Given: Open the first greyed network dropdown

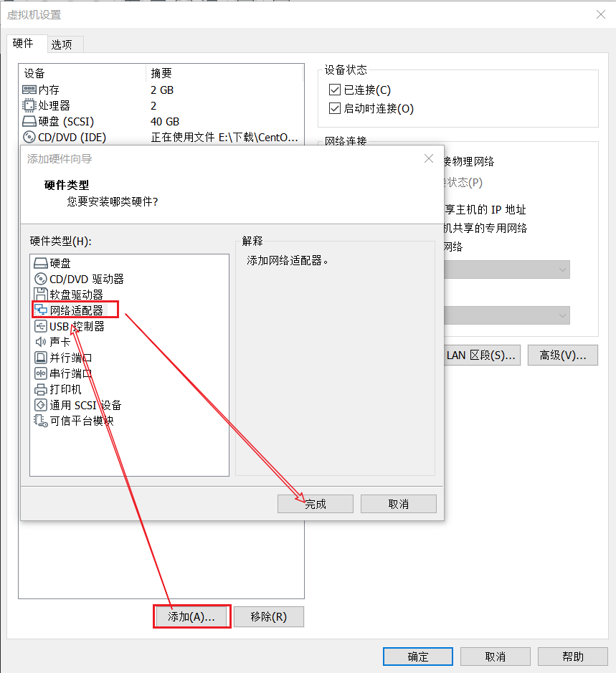Looking at the screenshot, I should pyautogui.click(x=507, y=269).
